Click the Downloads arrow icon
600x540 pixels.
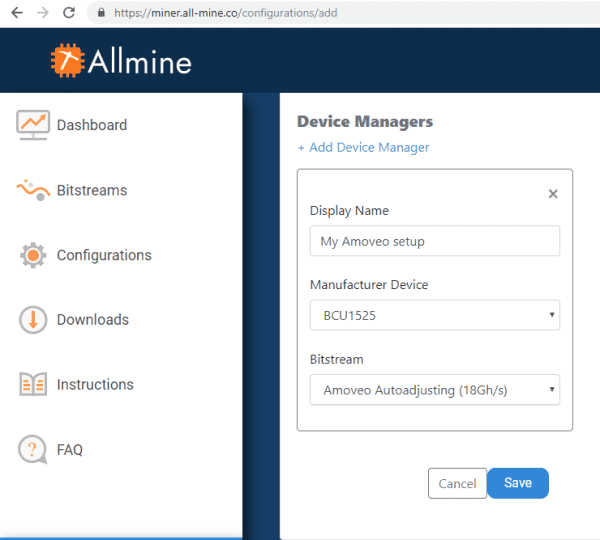pos(33,320)
